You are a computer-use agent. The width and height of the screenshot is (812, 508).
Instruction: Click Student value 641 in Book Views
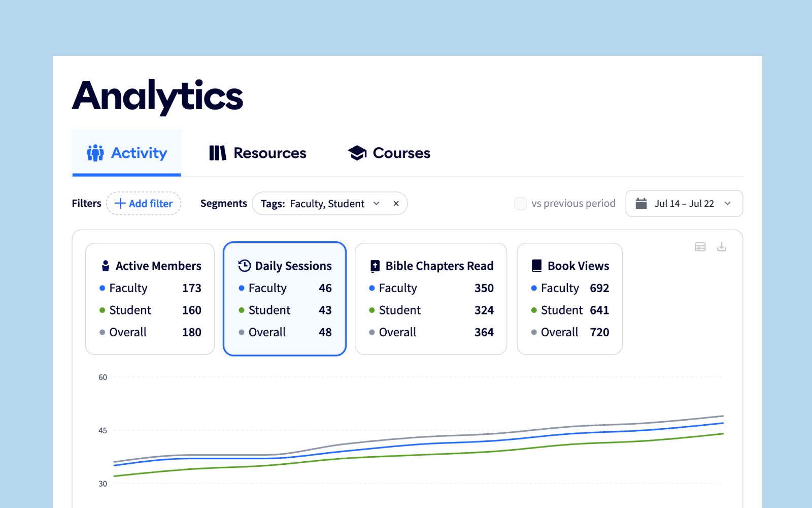tap(599, 310)
